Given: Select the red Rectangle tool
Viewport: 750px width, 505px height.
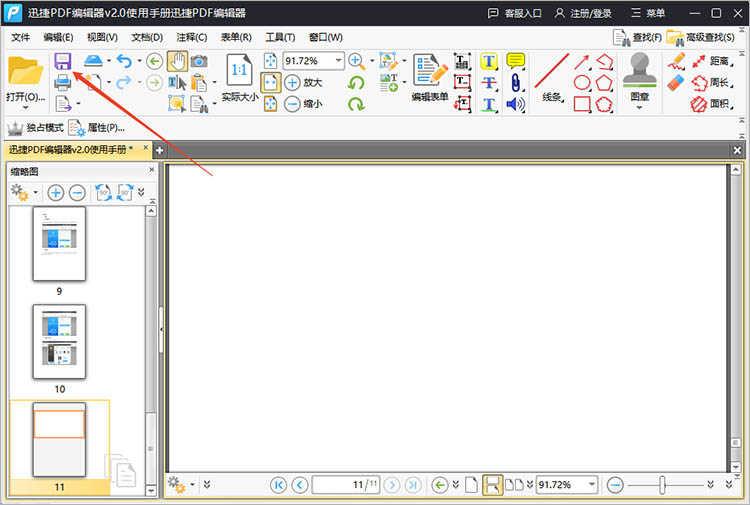Looking at the screenshot, I should tap(582, 104).
